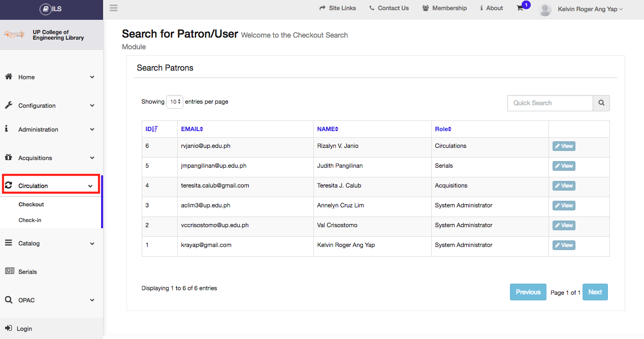Sort by ID column sort icon
The image size is (644, 339).
point(155,129)
